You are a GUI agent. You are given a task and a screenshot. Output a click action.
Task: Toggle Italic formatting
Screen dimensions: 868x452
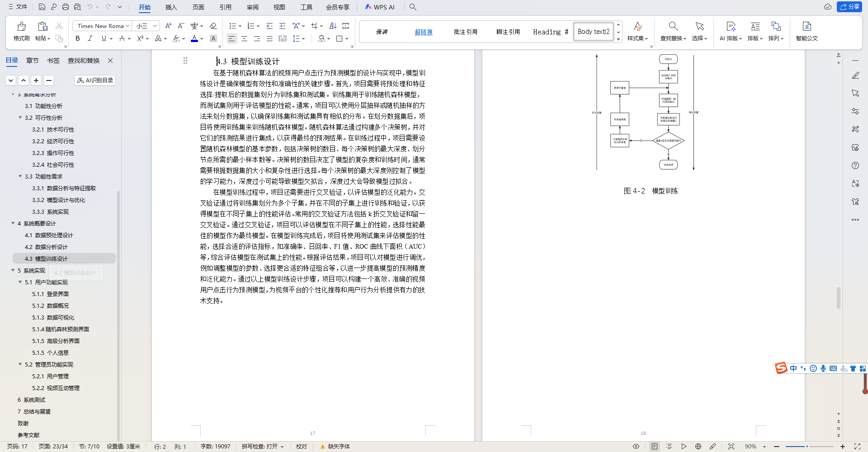click(x=90, y=38)
